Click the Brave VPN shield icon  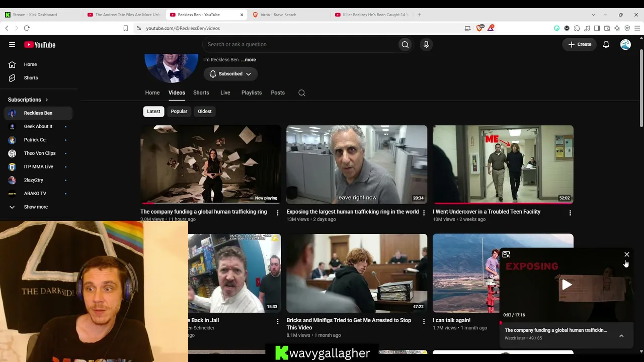(627, 28)
